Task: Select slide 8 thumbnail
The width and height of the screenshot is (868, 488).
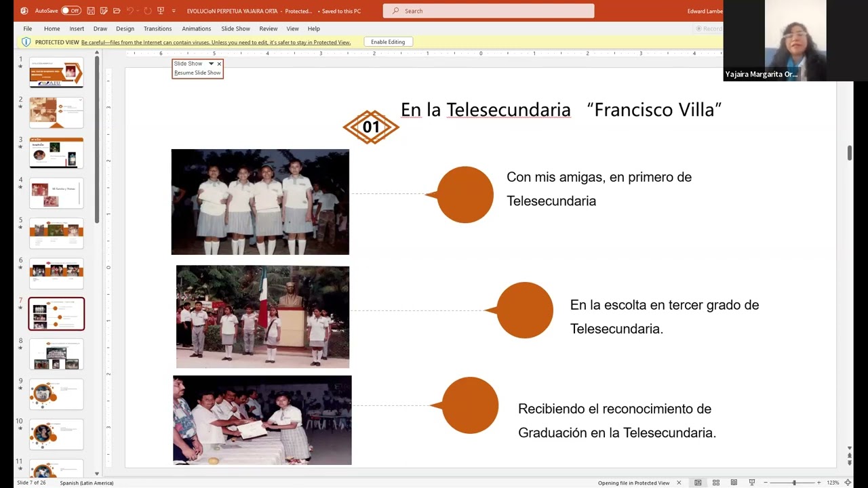Action: [56, 354]
